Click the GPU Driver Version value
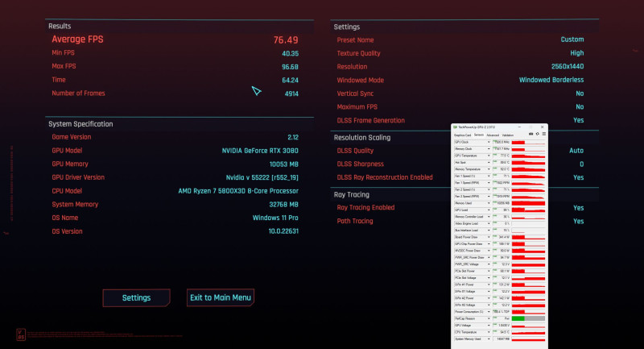 [x=262, y=177]
